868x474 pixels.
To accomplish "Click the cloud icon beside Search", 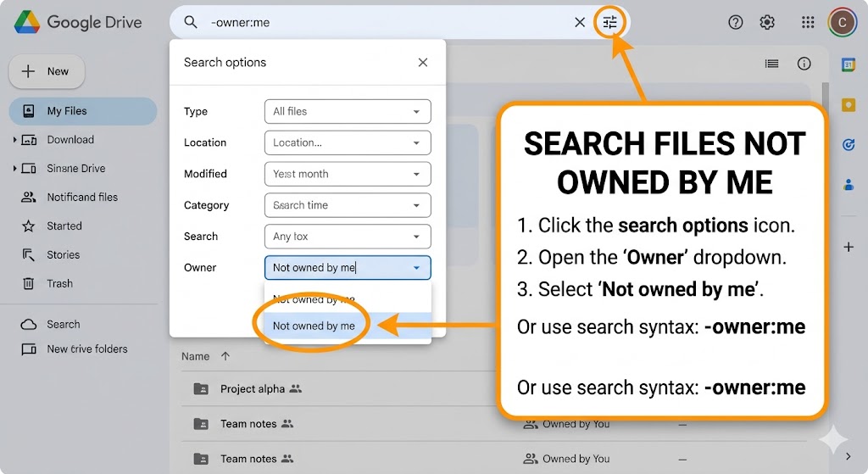I will [28, 325].
